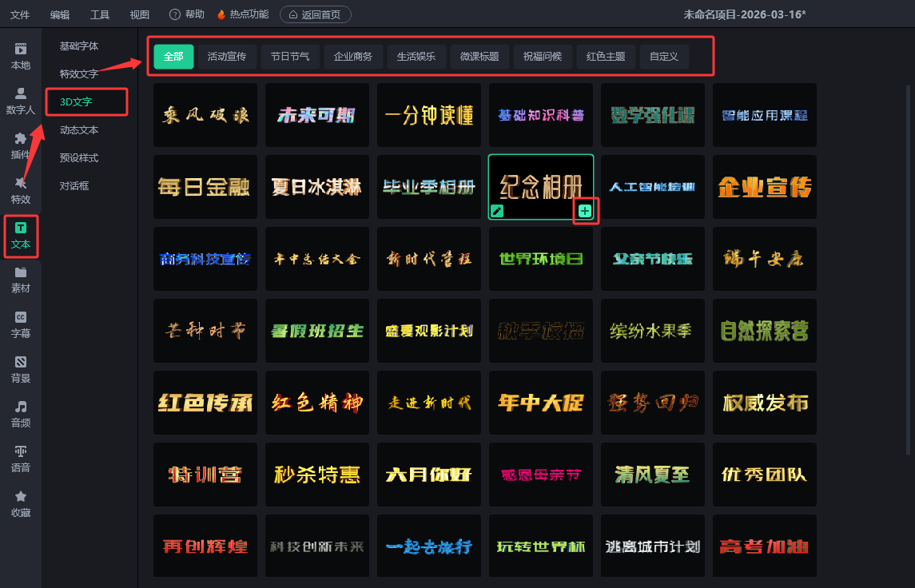Open the 音频 audio panel
The width and height of the screenshot is (915, 588).
click(x=21, y=414)
